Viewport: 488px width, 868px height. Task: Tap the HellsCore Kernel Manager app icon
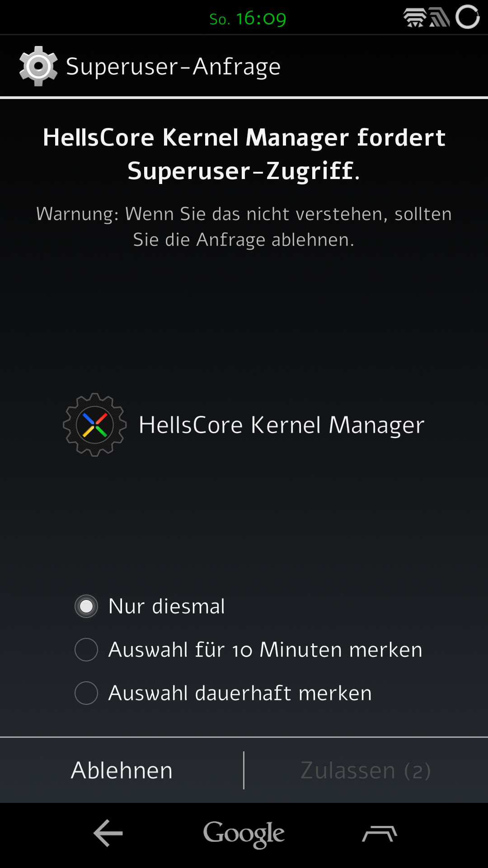[95, 425]
